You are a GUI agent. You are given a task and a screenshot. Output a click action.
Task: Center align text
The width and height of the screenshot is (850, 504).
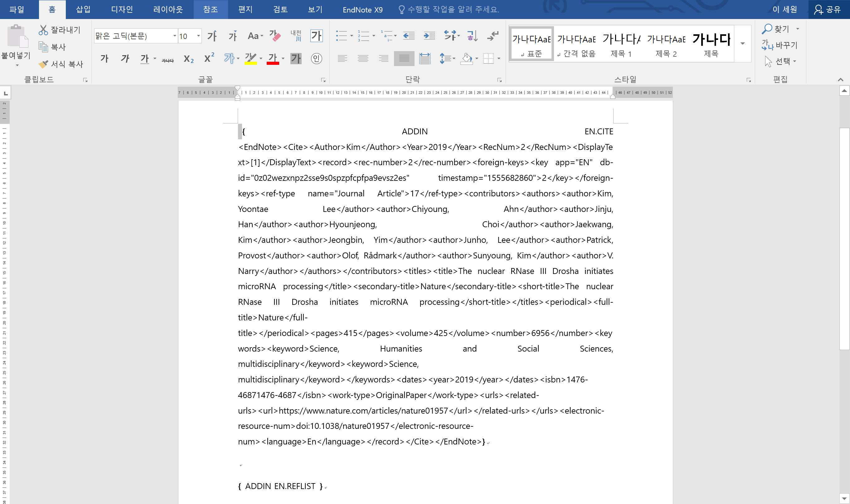(363, 58)
